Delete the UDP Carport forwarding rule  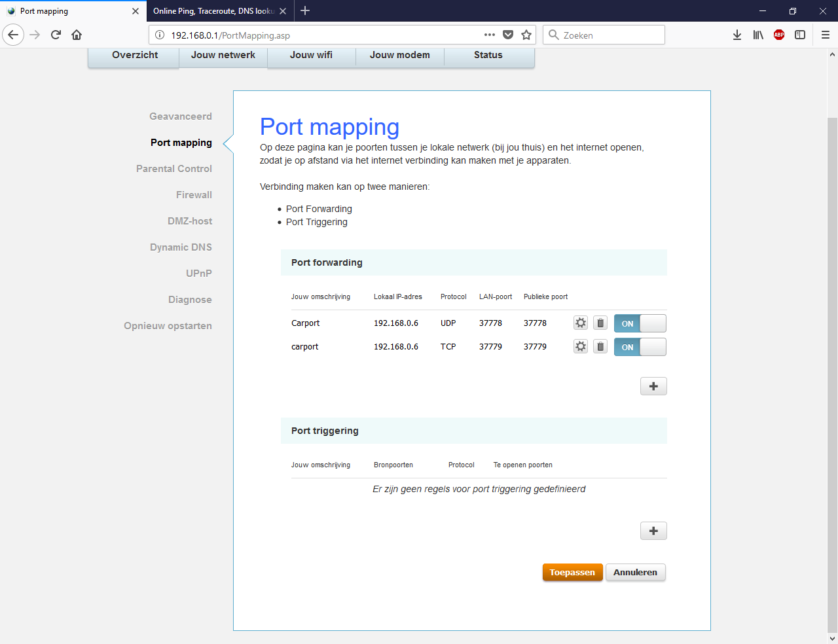[600, 323]
